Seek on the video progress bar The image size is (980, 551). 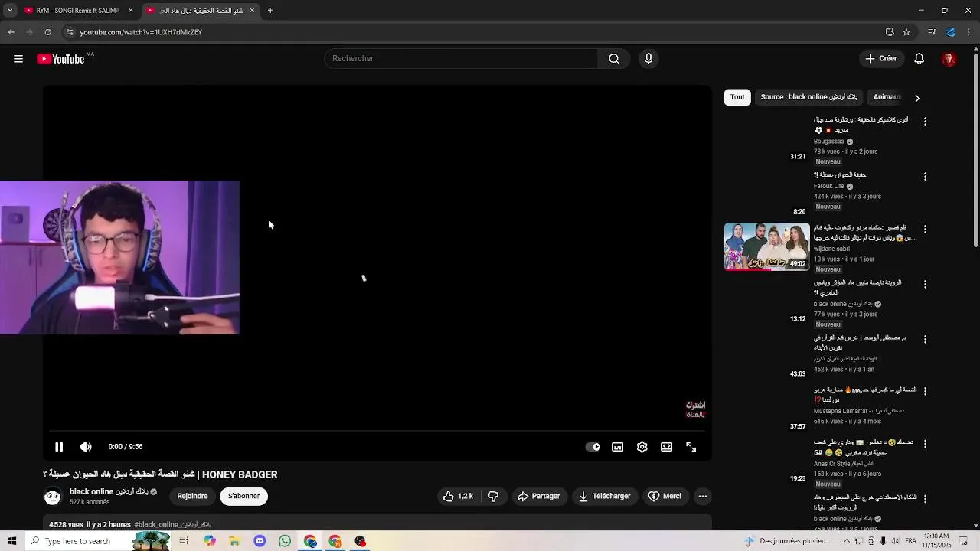pos(377,432)
